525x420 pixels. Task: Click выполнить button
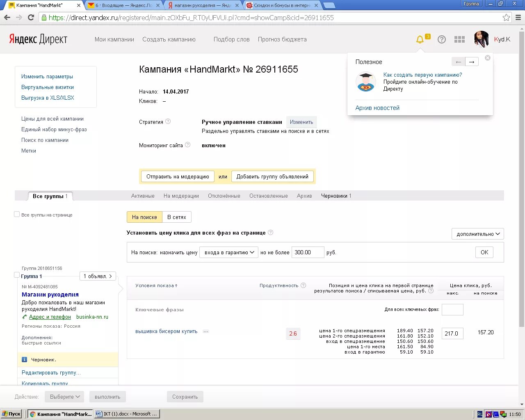(x=107, y=397)
